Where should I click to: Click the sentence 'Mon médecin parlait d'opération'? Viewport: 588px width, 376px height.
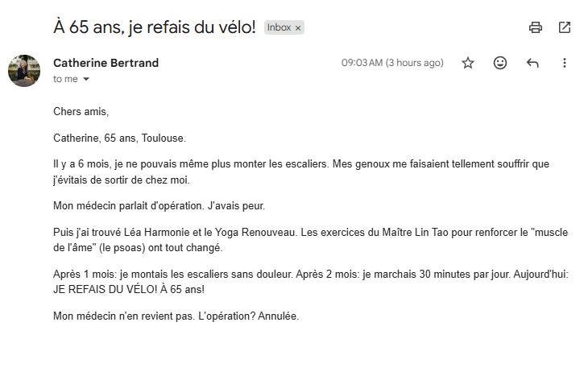pyautogui.click(x=159, y=205)
